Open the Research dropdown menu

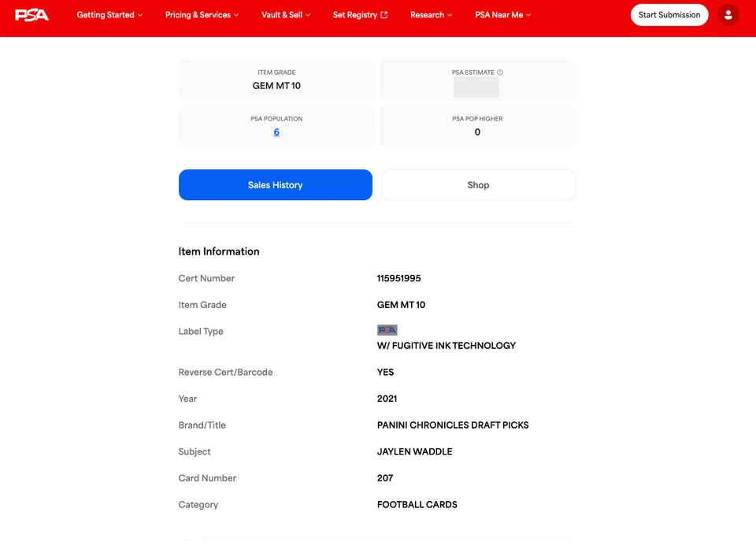(x=431, y=15)
